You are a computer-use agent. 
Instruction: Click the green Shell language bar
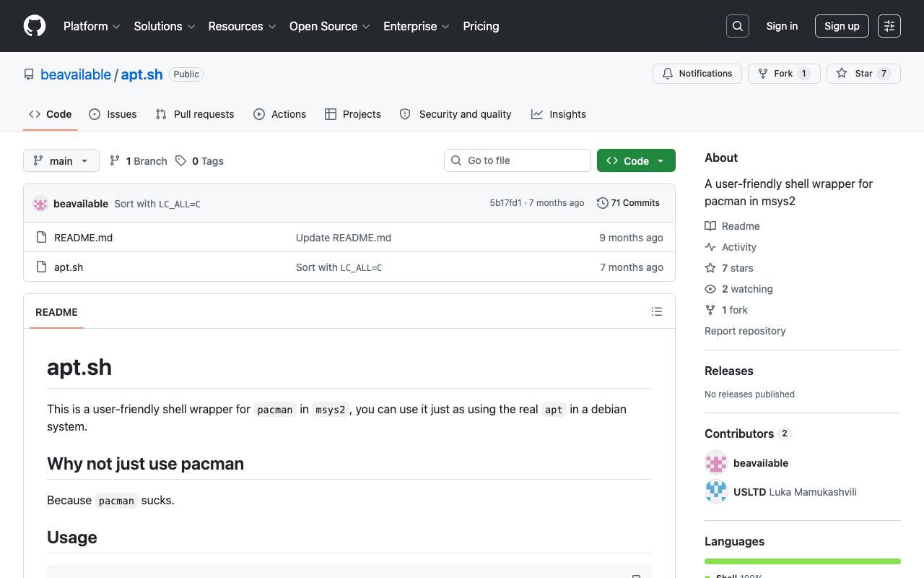803,561
